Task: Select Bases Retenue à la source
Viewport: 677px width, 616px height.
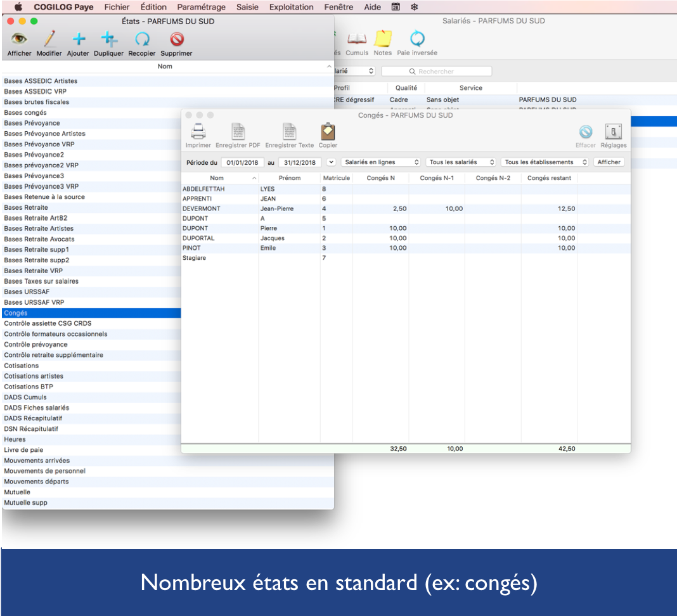Action: (x=91, y=197)
